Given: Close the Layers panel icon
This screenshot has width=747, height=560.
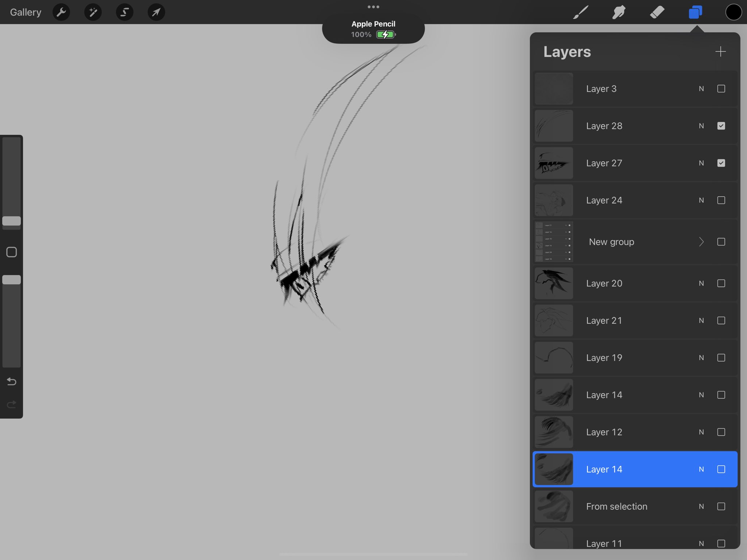Looking at the screenshot, I should pos(695,12).
